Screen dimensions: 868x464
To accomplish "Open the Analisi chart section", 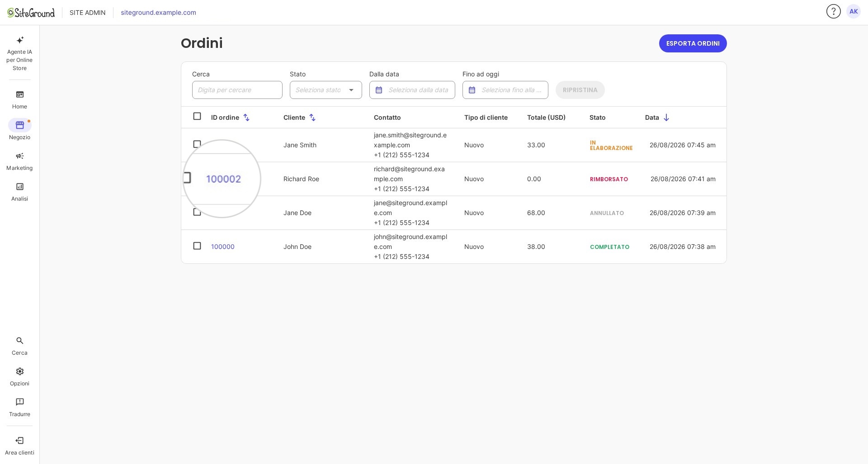I will point(19,192).
